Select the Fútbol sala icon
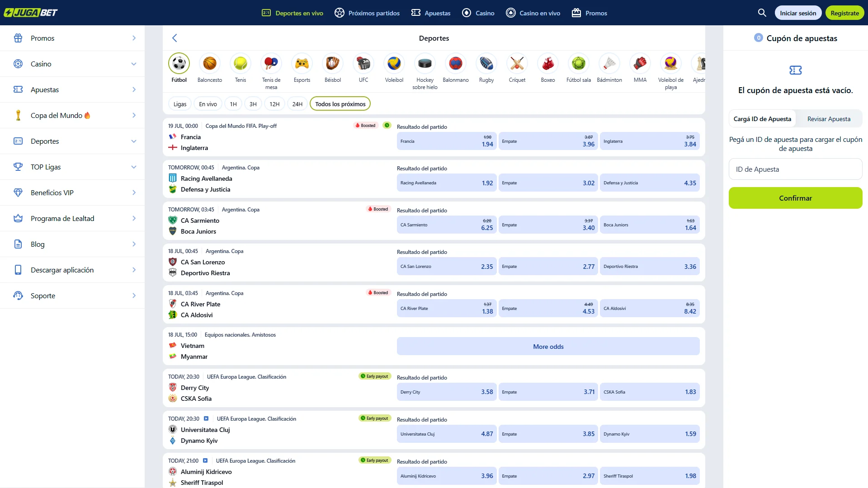 (579, 63)
